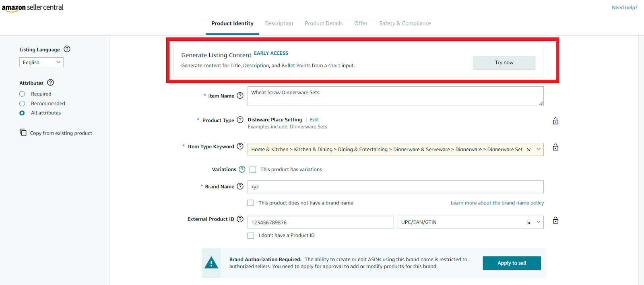The image size is (644, 285).
Task: Select the All attributes radio button
Action: click(22, 113)
